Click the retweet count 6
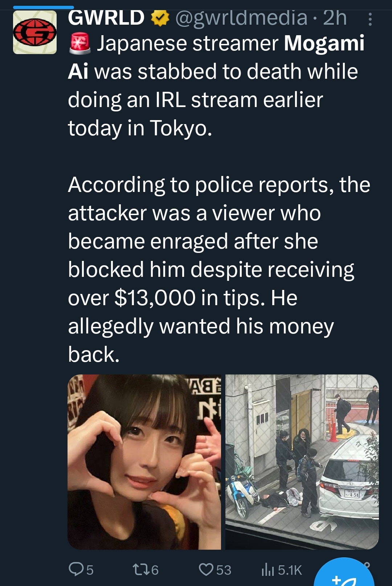 point(155,570)
